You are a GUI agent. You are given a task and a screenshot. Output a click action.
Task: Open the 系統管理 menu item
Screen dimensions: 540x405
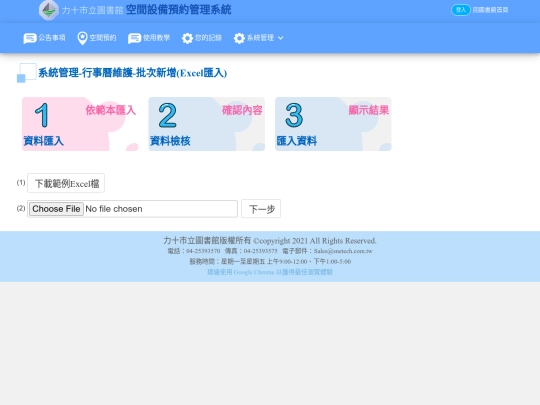(x=258, y=38)
